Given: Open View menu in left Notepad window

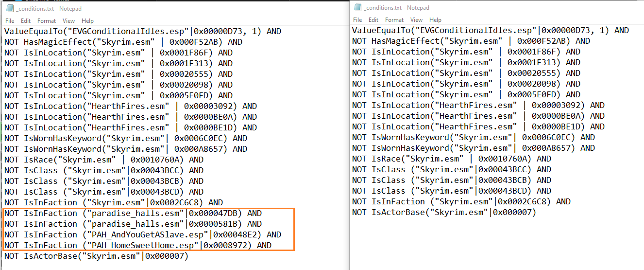Looking at the screenshot, I should tap(69, 21).
